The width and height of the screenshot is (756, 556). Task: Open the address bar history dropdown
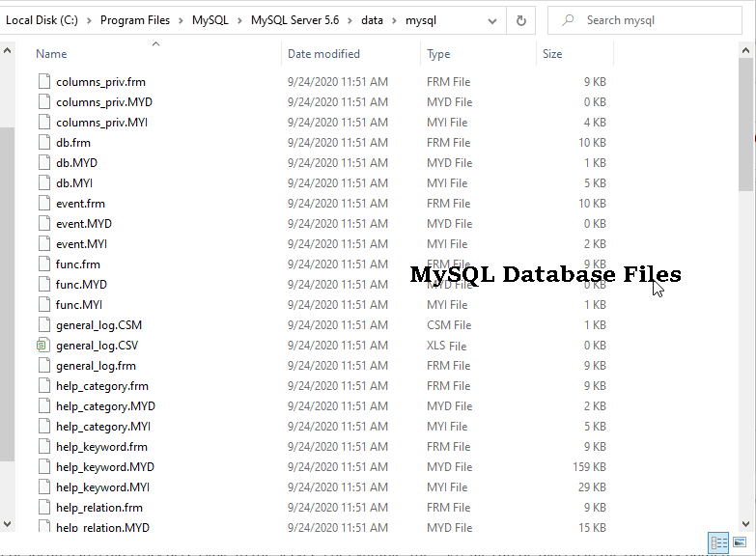[x=492, y=20]
